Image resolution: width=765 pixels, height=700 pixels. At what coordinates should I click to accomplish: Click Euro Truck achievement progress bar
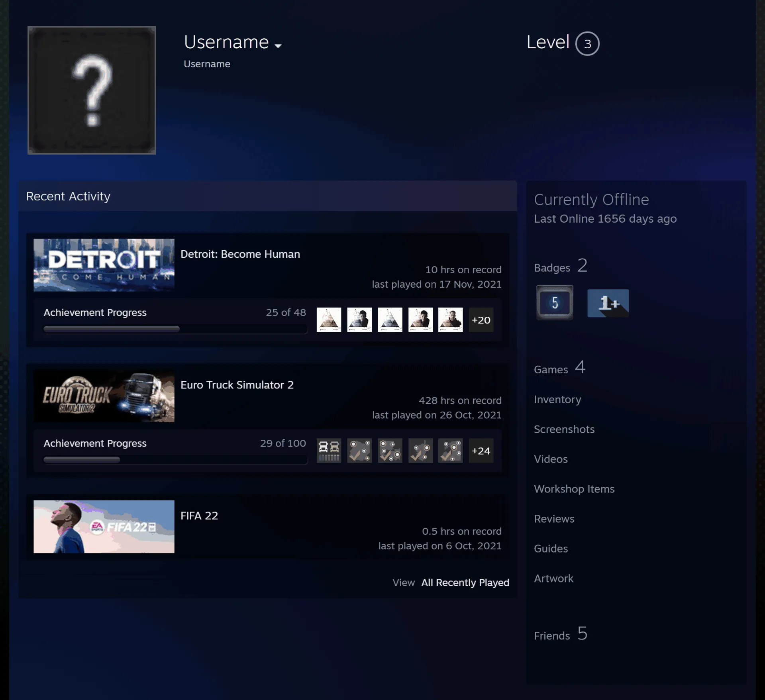[x=175, y=460]
